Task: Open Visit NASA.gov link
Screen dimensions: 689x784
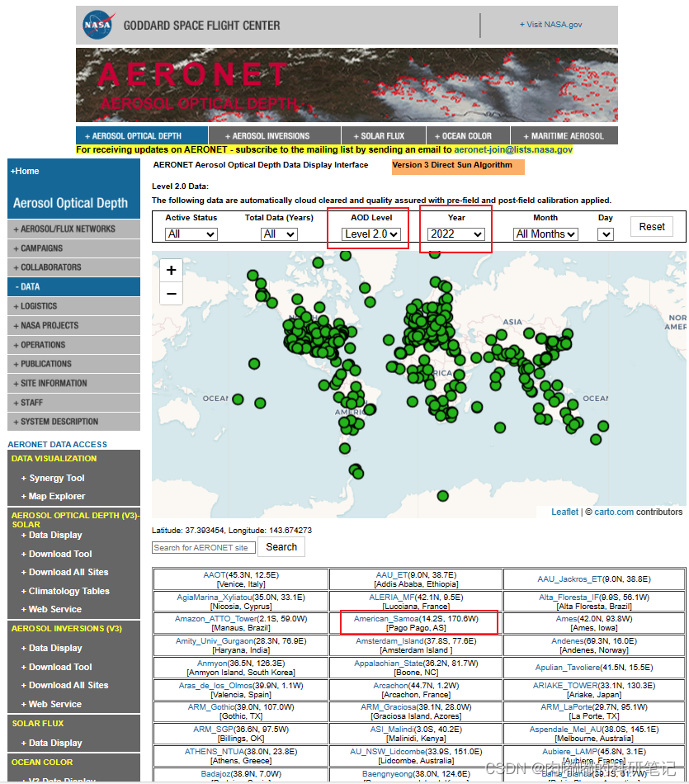Action: [x=550, y=25]
